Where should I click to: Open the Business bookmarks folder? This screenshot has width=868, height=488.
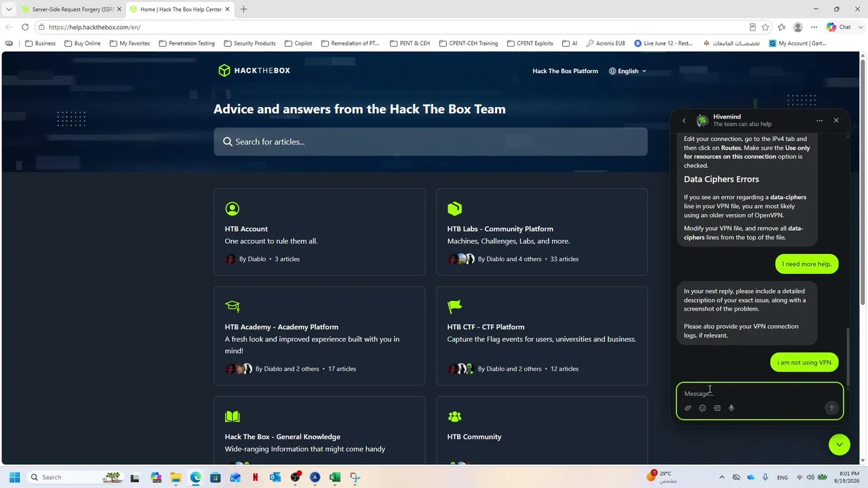40,43
